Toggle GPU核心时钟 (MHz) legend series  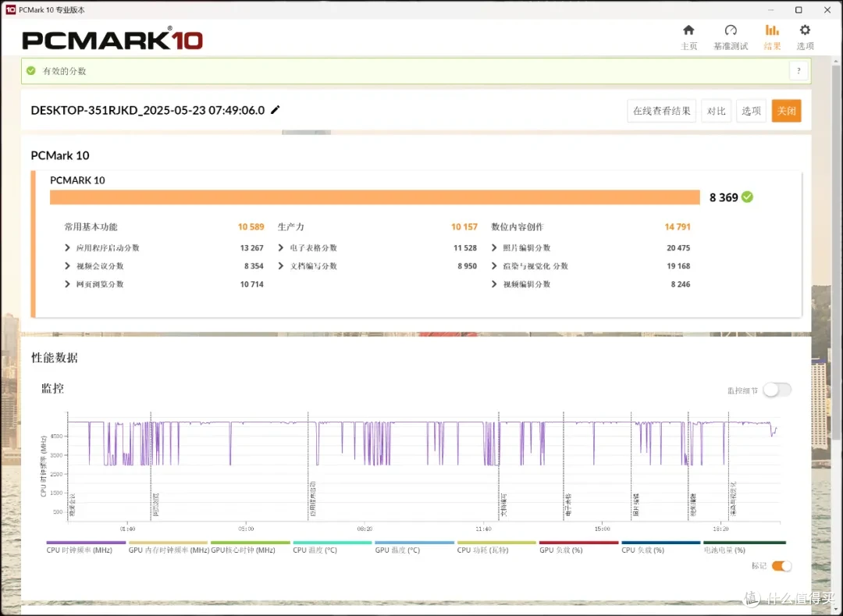250,547
